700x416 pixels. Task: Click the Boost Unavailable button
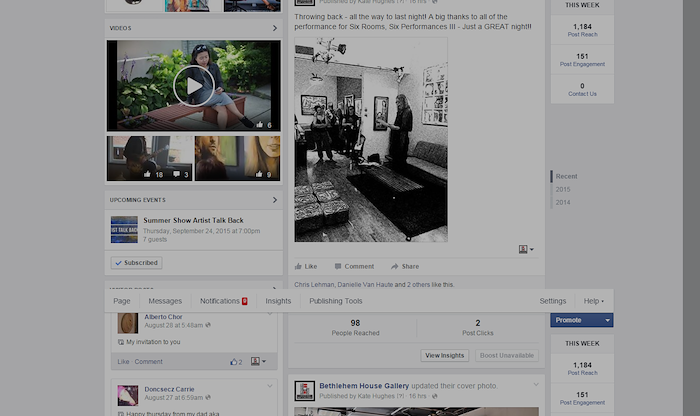[507, 355]
